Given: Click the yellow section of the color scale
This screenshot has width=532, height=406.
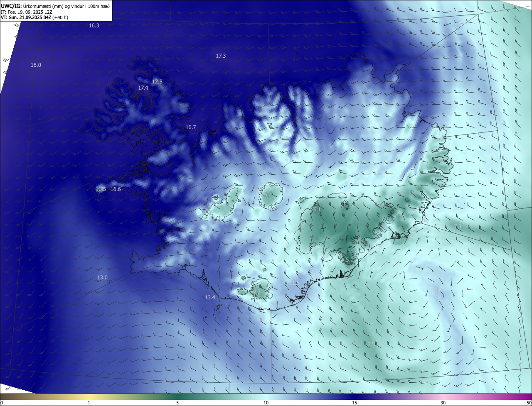Looking at the screenshot, I should point(89,397).
